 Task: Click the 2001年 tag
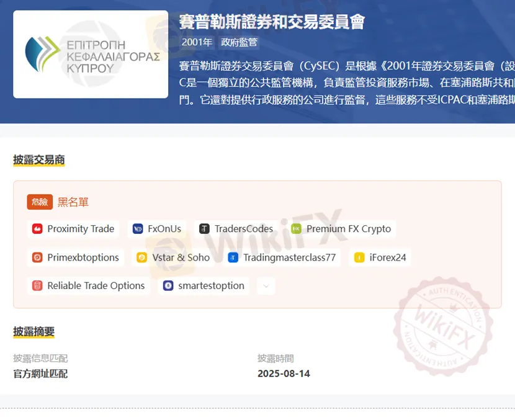point(197,42)
